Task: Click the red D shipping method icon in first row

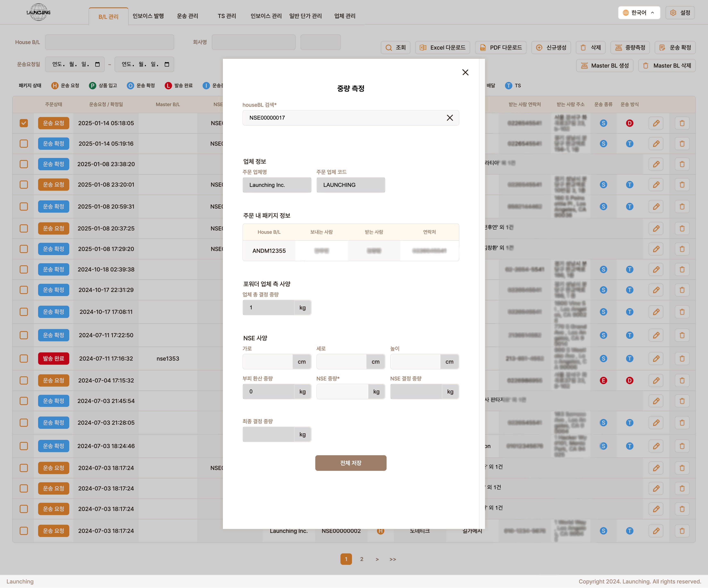Action: 630,123
